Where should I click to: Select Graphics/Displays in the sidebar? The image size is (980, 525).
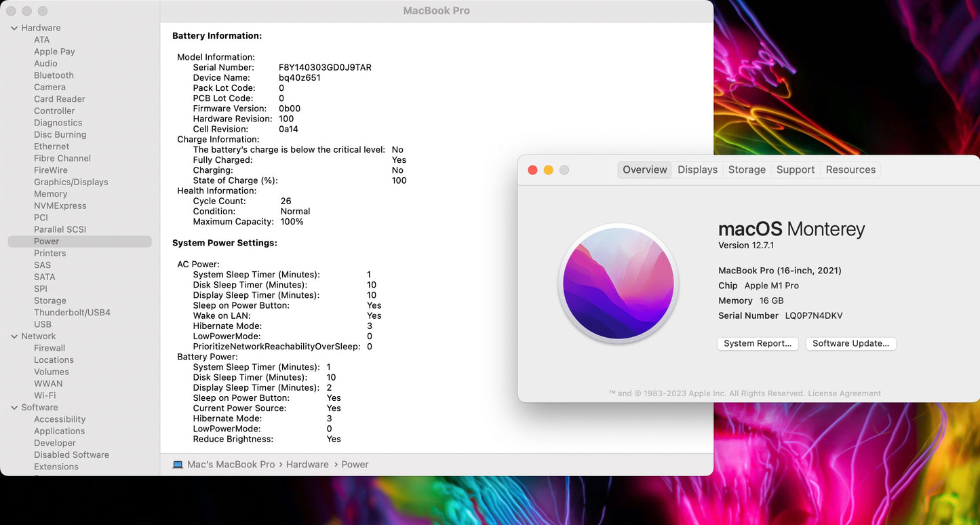pyautogui.click(x=71, y=182)
